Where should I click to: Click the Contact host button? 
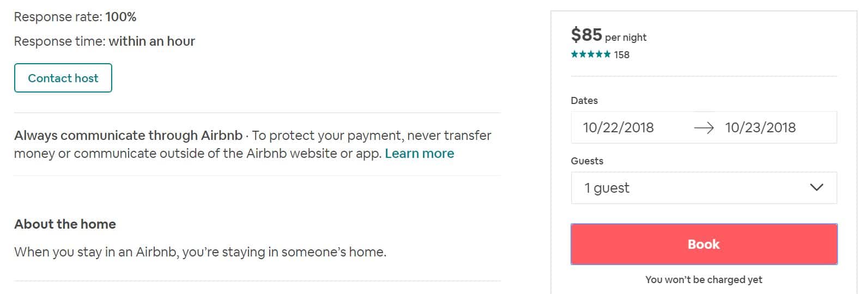point(63,78)
